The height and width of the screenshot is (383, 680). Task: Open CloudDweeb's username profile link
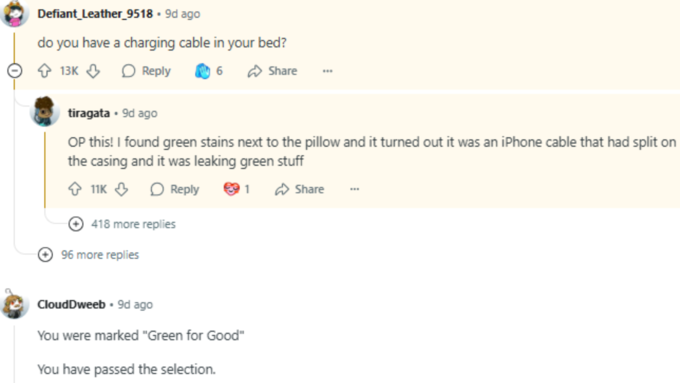71,304
